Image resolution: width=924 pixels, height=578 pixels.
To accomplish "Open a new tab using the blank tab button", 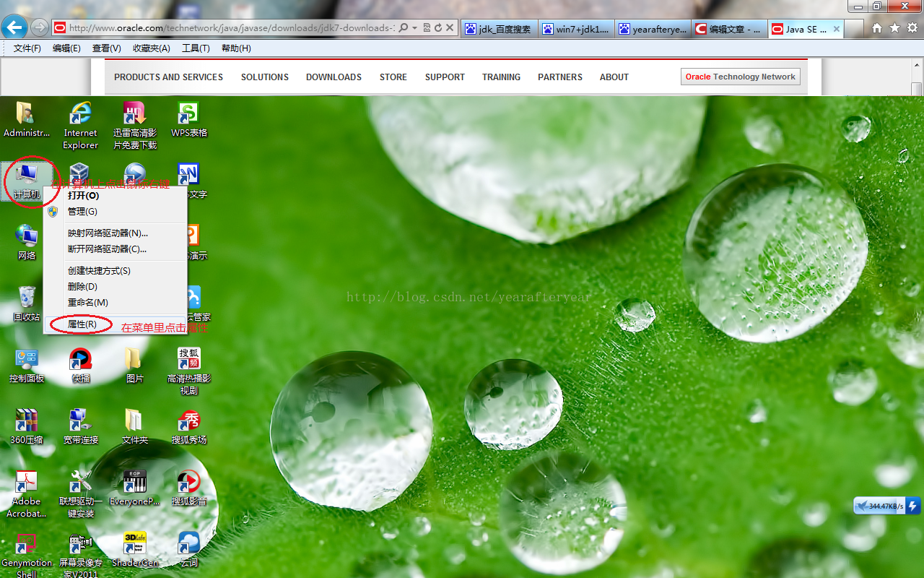I will 853,29.
